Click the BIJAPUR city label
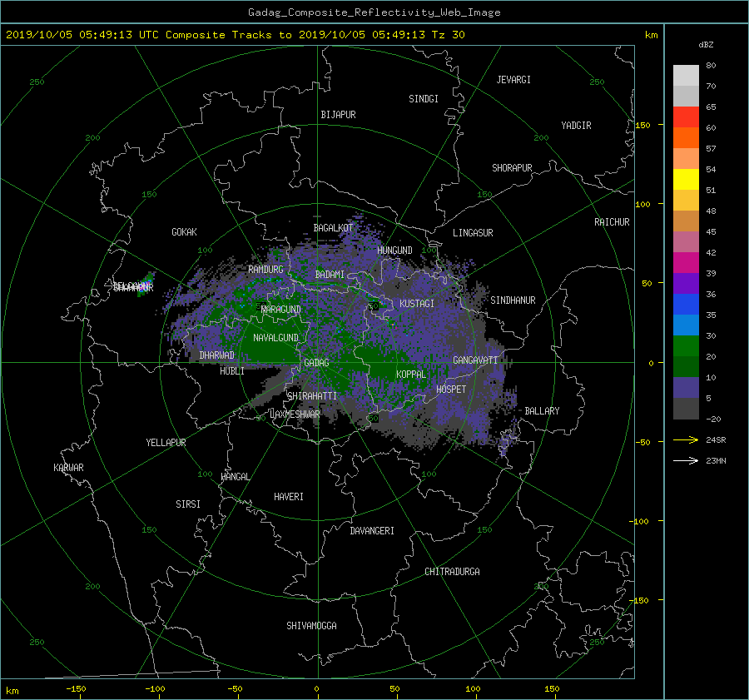The image size is (749, 700). tap(338, 115)
